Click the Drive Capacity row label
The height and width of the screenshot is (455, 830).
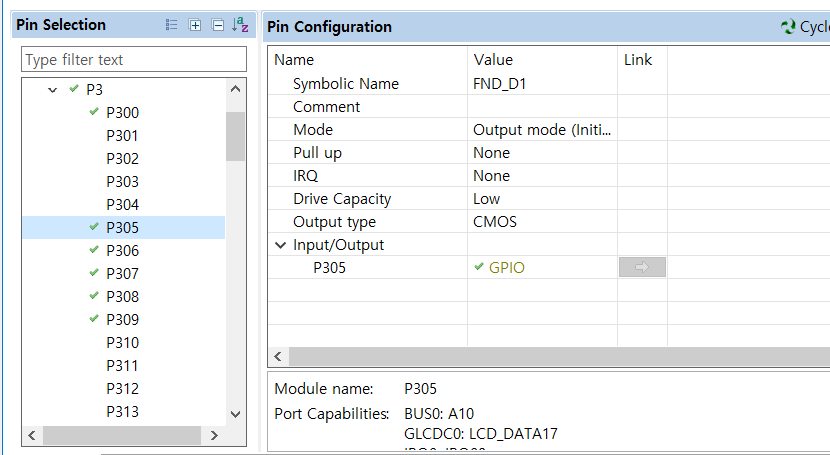tap(342, 199)
